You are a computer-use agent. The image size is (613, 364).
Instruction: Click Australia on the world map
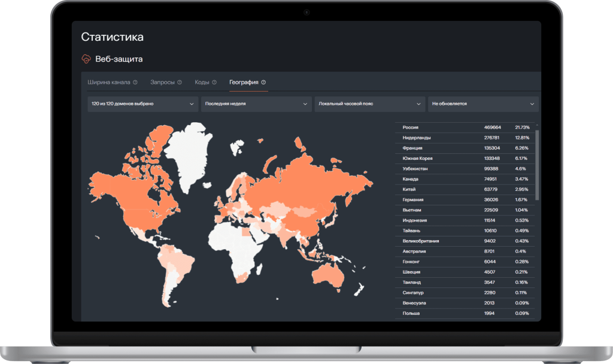[x=326, y=275]
